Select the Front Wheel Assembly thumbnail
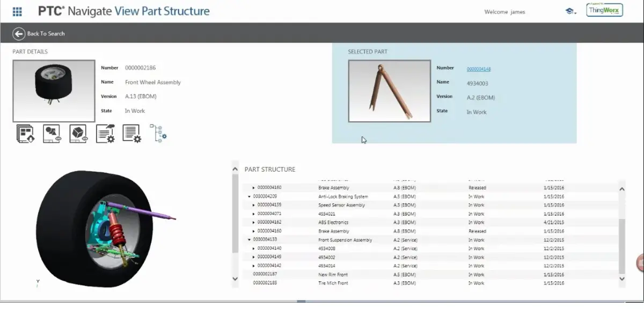 [54, 91]
